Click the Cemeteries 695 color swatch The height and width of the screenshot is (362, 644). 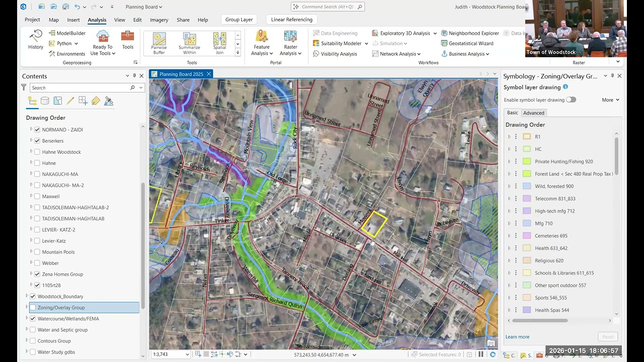click(527, 236)
